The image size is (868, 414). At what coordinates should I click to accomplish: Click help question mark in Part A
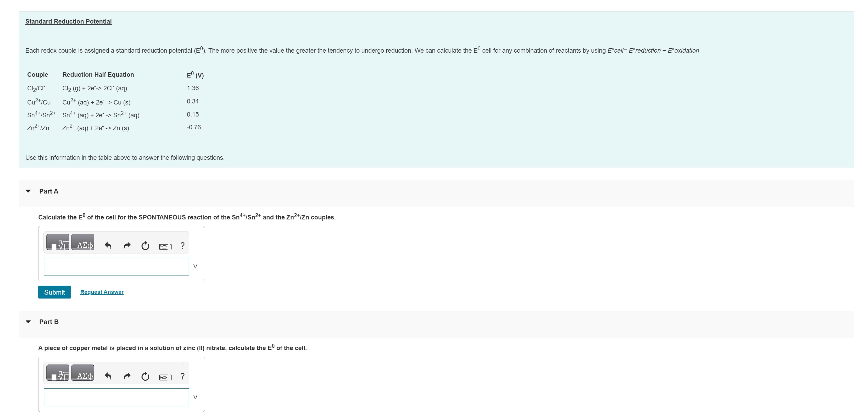pyautogui.click(x=182, y=245)
